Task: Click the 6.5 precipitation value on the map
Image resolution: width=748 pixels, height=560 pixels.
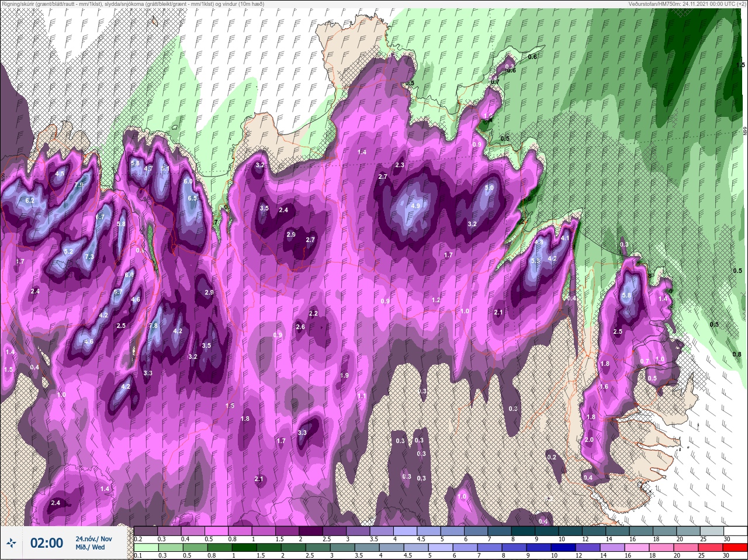Action: coord(193,198)
